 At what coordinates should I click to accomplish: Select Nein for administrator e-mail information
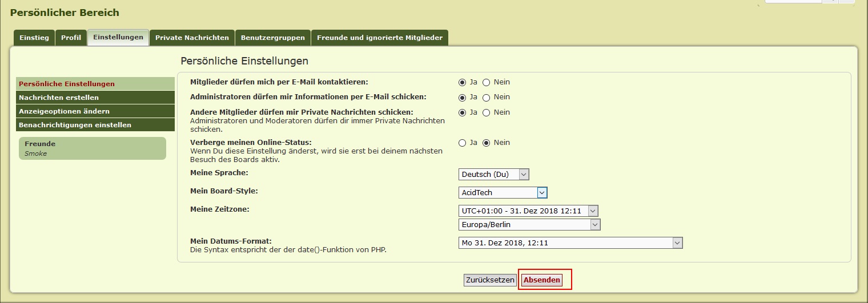tap(487, 98)
